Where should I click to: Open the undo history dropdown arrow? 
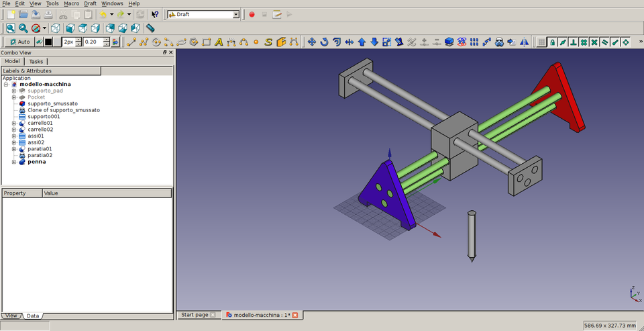point(112,14)
